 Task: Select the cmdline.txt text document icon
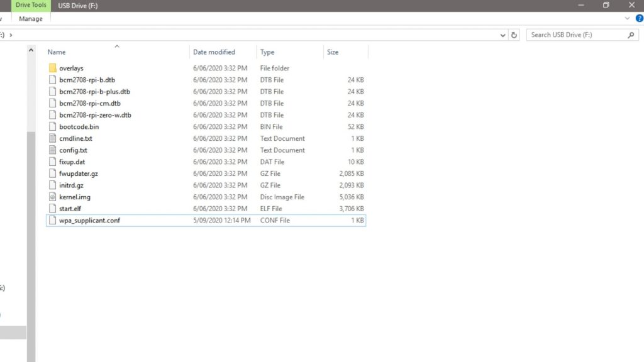(53, 138)
